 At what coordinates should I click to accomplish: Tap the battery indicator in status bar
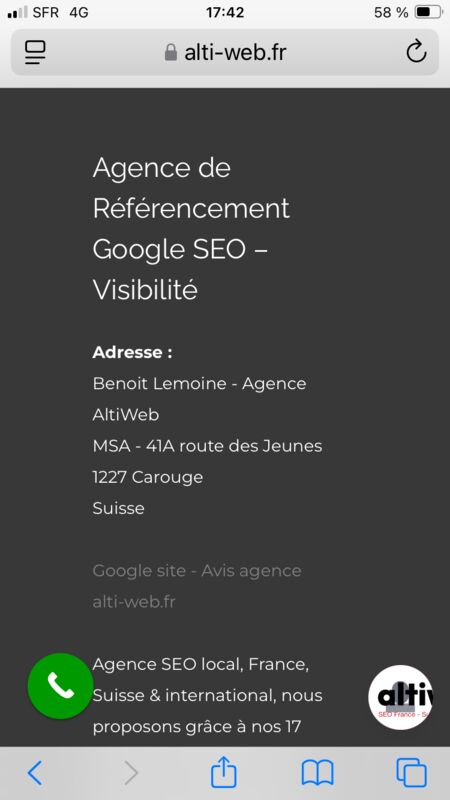428,12
